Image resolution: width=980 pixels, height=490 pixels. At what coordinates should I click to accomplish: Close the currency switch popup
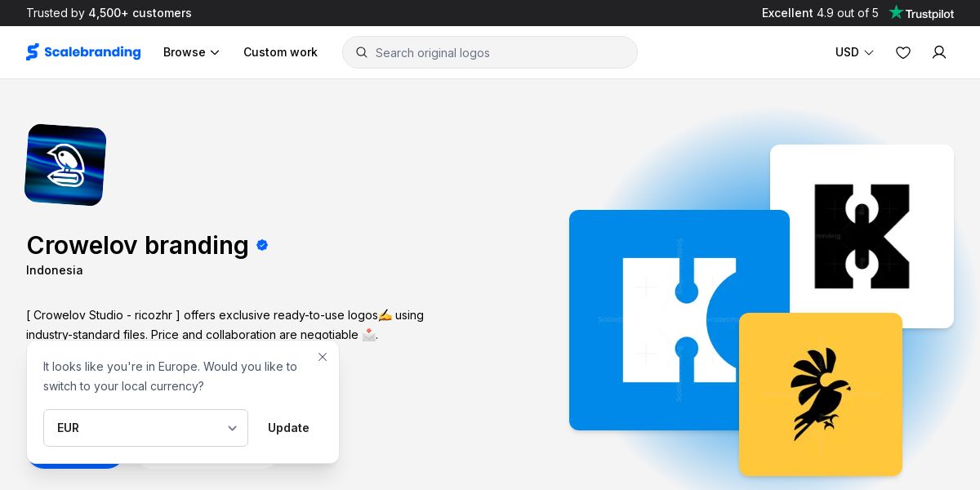click(x=323, y=357)
